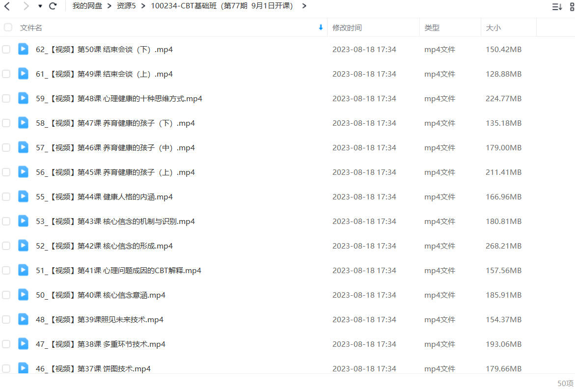This screenshot has width=575, height=392.
Task: Open file 第41课 心理问题成因的CBT解释.mp4
Action: [x=118, y=271]
